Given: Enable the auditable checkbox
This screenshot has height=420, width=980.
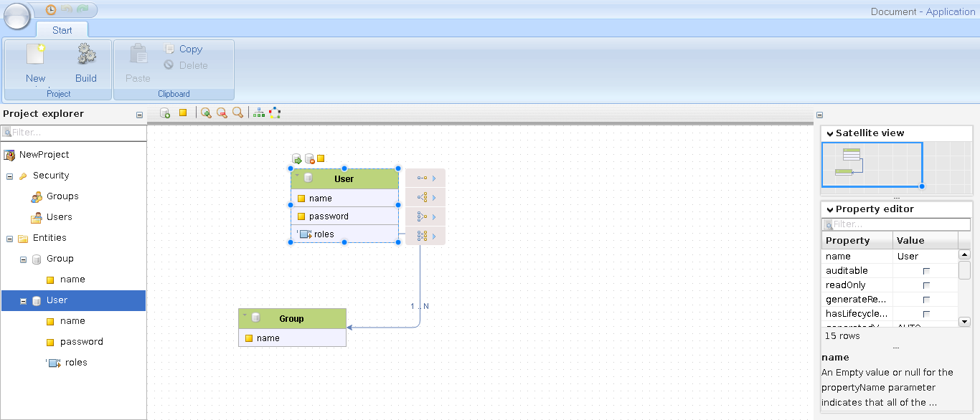Looking at the screenshot, I should (x=926, y=271).
